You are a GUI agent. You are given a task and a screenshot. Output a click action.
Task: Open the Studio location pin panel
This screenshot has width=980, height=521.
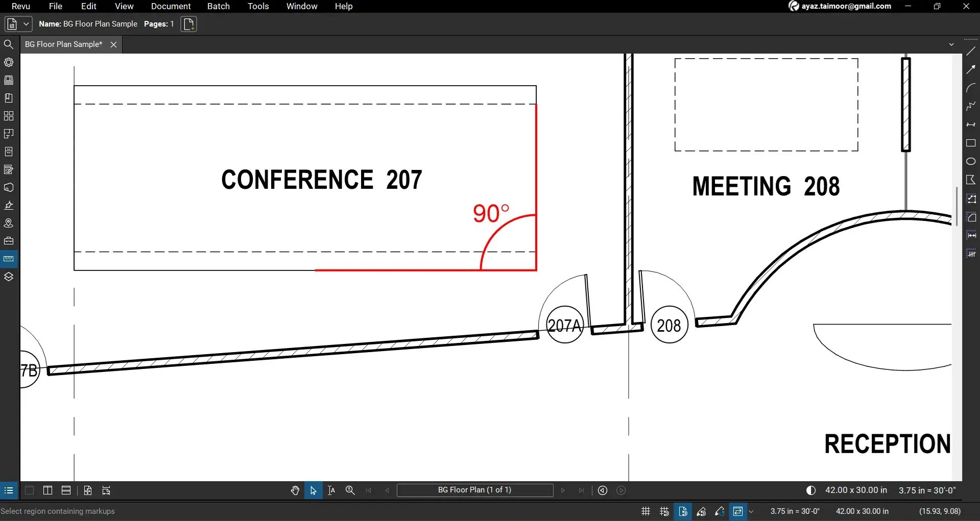[x=9, y=223]
